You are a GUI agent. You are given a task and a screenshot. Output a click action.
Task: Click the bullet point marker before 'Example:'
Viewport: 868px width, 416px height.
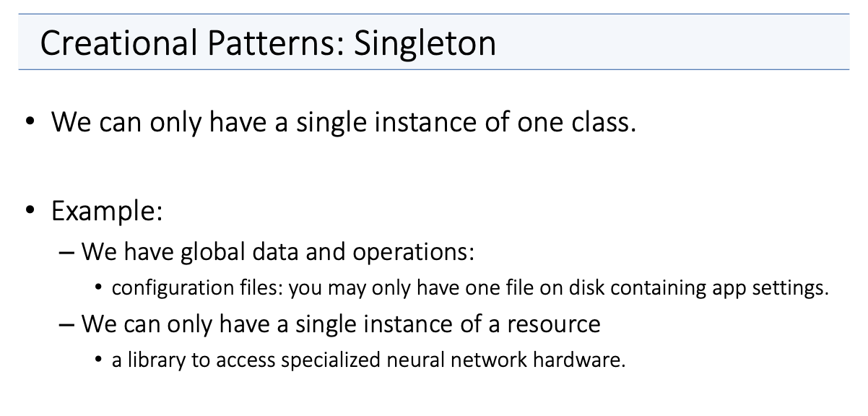(30, 212)
